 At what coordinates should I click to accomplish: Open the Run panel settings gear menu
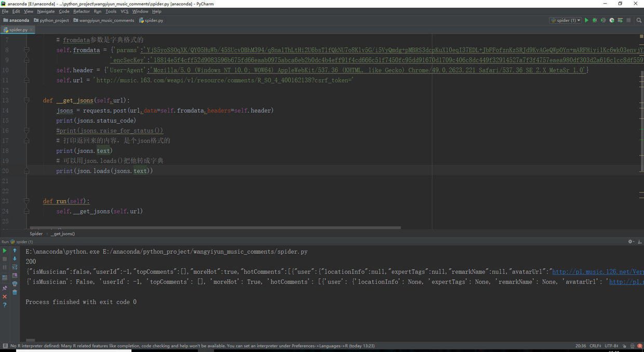coord(631,242)
